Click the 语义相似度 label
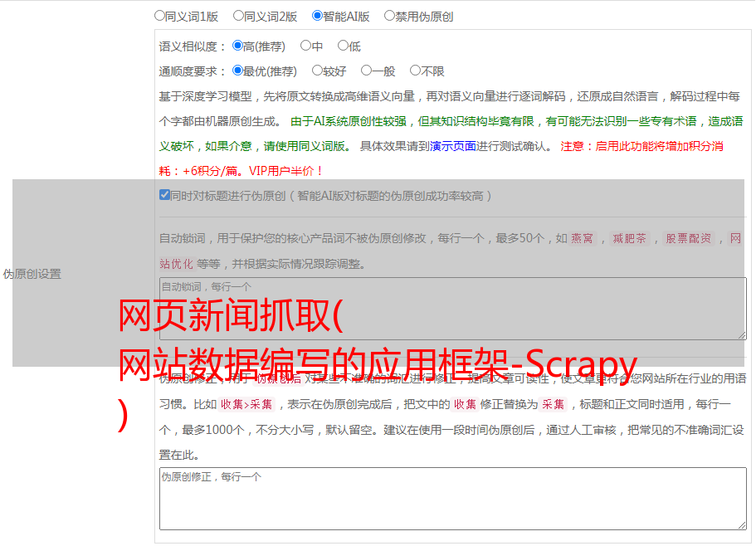 pos(193,46)
